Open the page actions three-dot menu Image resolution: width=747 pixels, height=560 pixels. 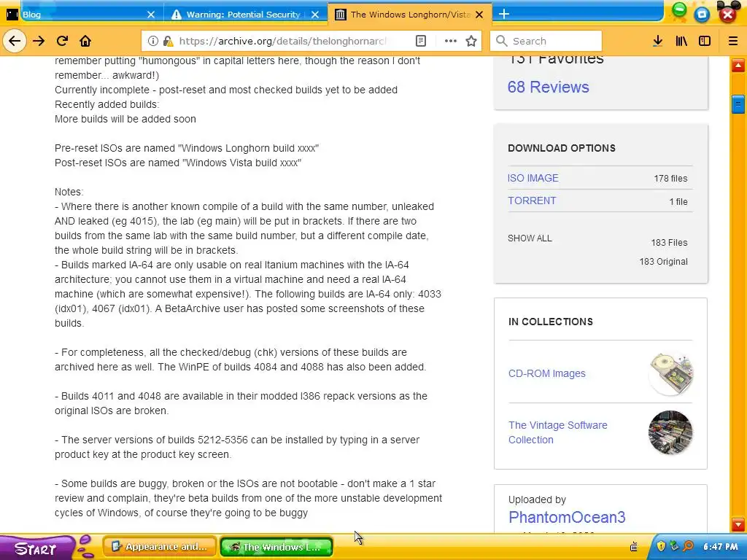450,41
